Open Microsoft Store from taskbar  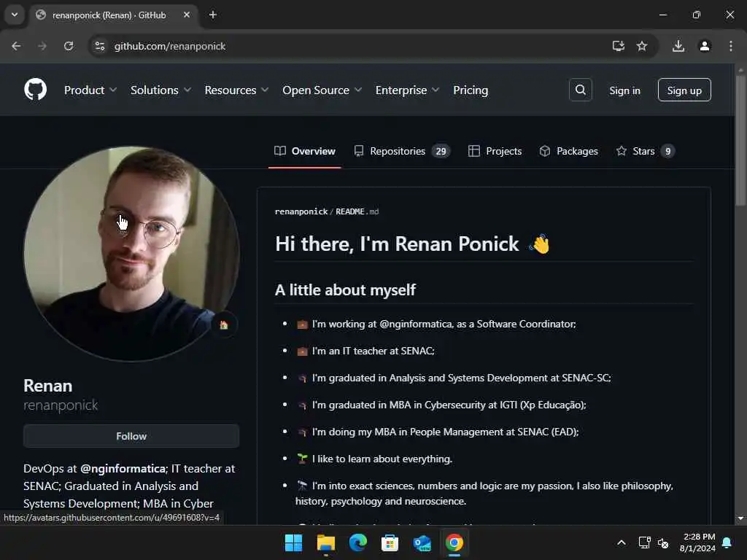[x=390, y=542]
